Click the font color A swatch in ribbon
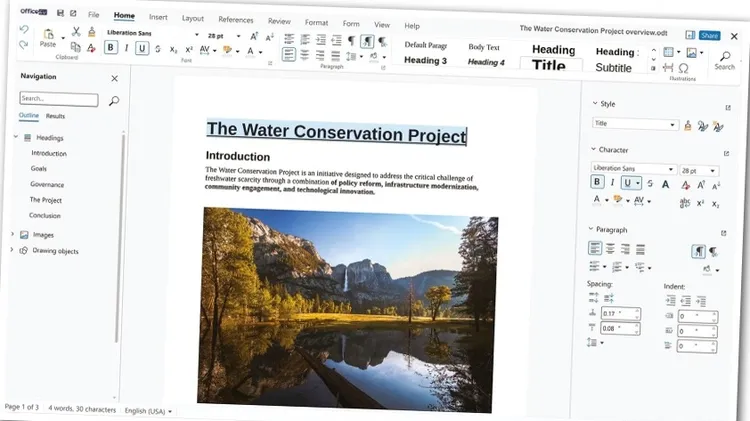This screenshot has height=421, width=750. tap(253, 50)
